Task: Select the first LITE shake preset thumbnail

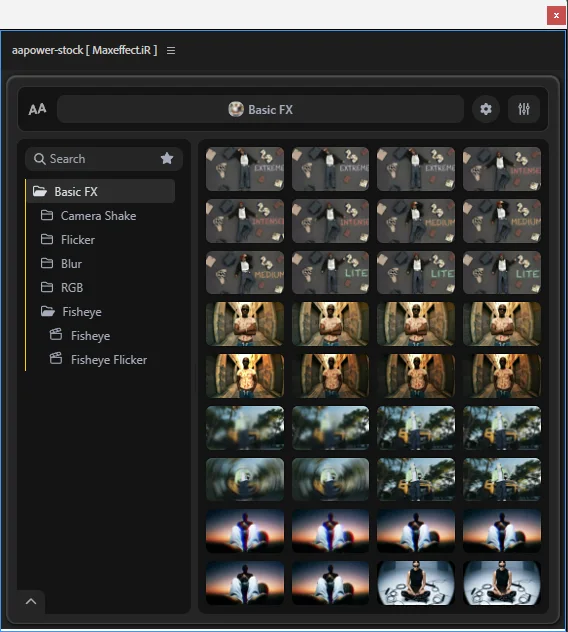Action: [330, 272]
